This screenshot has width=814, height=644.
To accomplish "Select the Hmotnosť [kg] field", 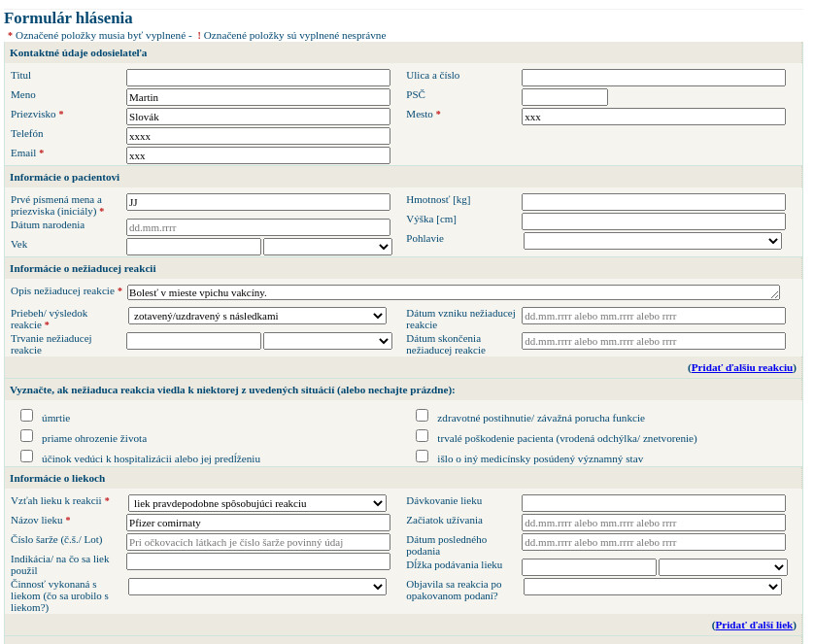I will (653, 202).
